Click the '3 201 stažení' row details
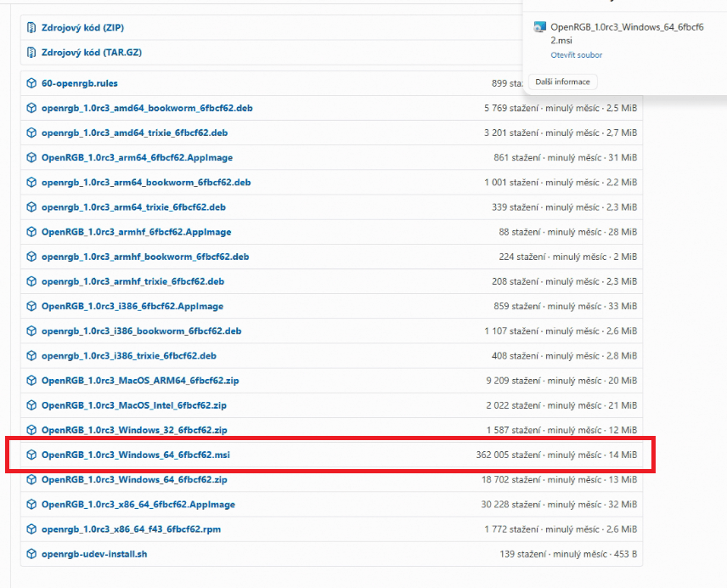Screen dimensions: 727x588 [x=561, y=133]
